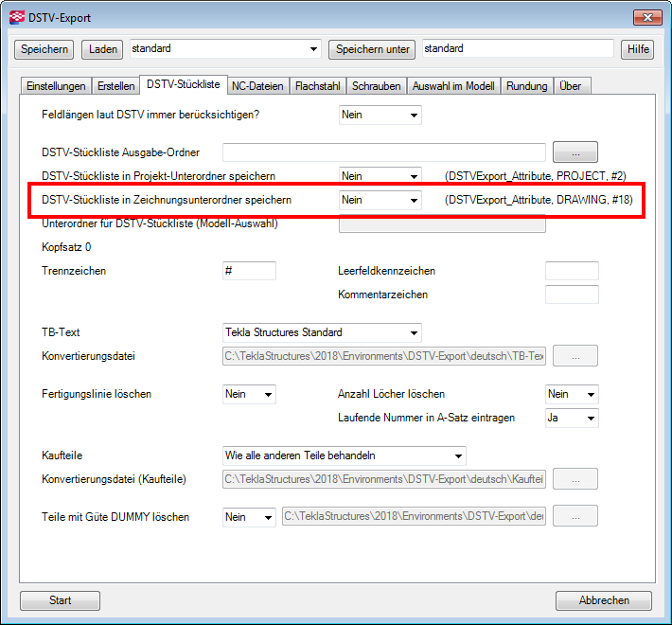Open the Projekt-Unterordner speichern dropdown
This screenshot has height=625, width=672.
(x=380, y=176)
